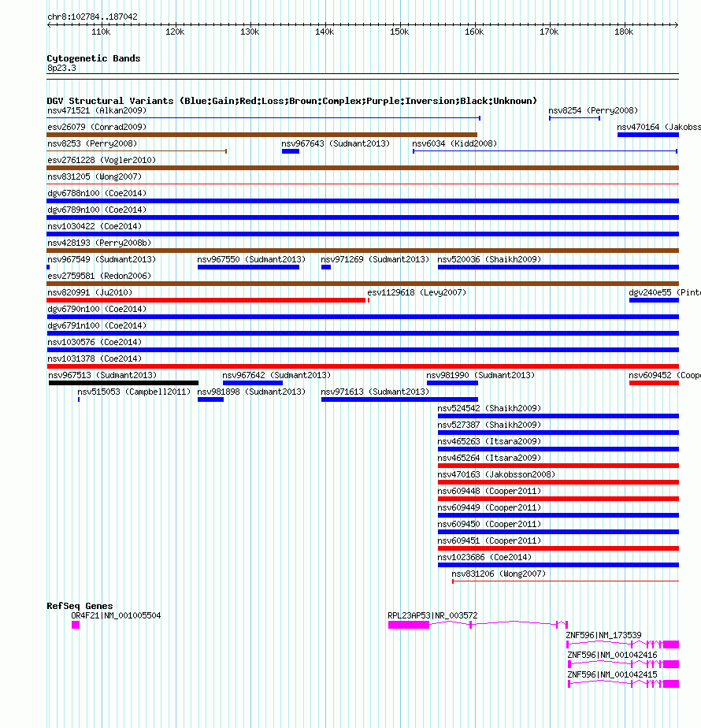
Task: Click nsv1030422 (Coe2014) label
Action: [x=95, y=226]
